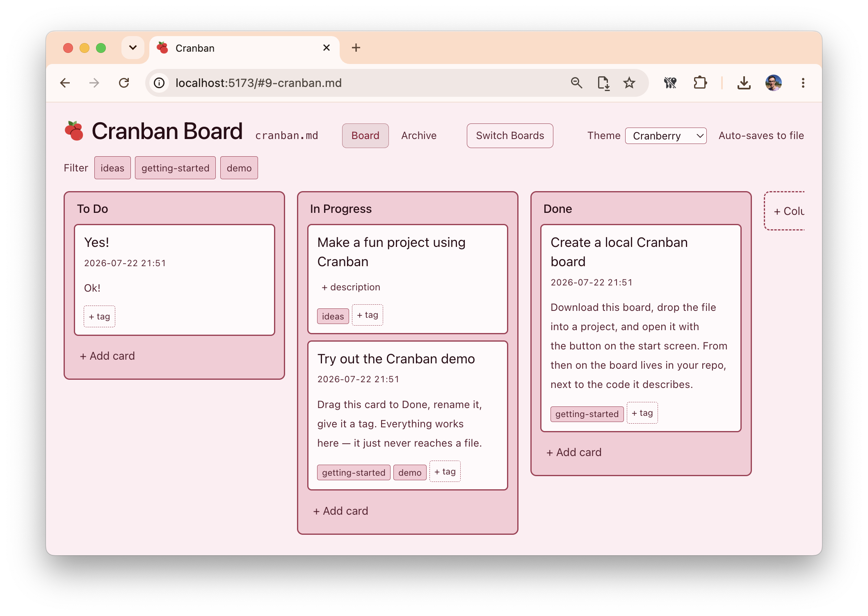The width and height of the screenshot is (868, 616).
Task: Click the 'Make a fun project using Cranban' title
Action: pos(391,252)
